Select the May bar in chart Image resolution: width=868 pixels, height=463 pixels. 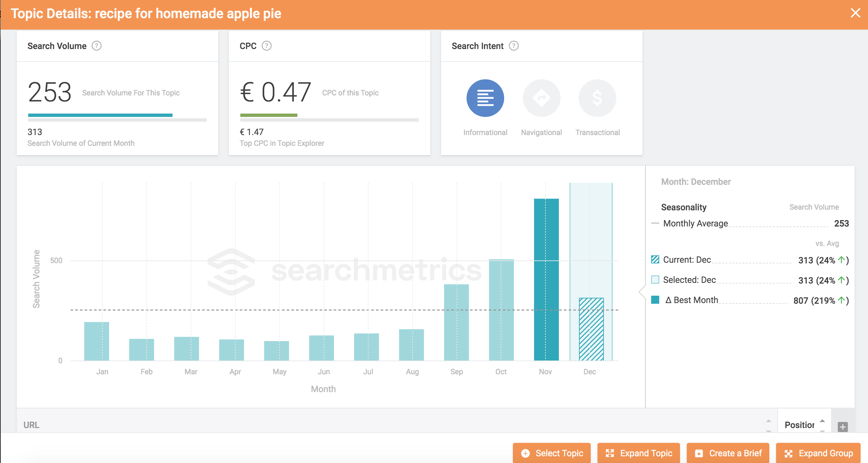277,351
